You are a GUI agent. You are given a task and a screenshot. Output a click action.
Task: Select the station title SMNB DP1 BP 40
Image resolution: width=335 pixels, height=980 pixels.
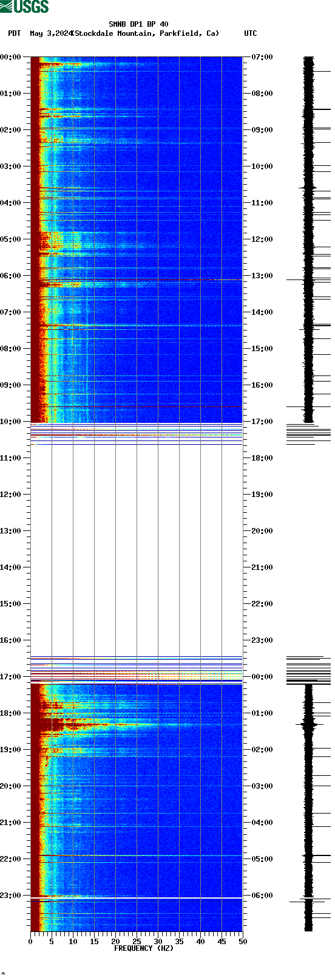point(138,24)
